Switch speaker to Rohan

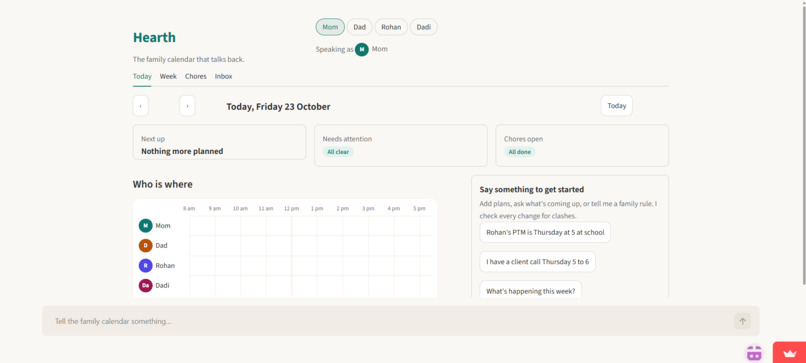391,27
